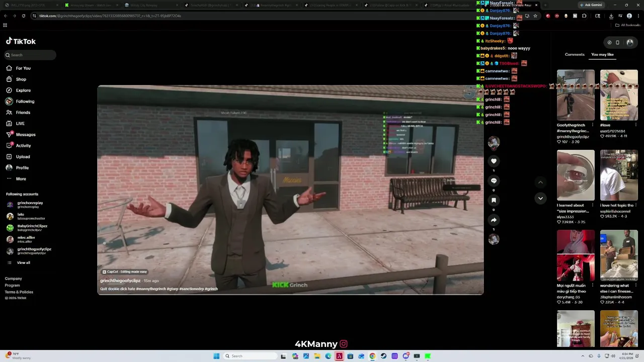This screenshot has height=362, width=644.
Task: Go to next video down arrow
Action: tap(540, 198)
